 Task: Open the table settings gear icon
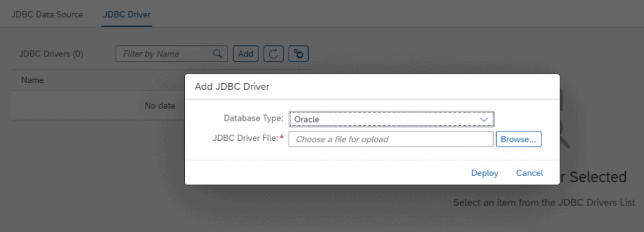click(x=299, y=54)
